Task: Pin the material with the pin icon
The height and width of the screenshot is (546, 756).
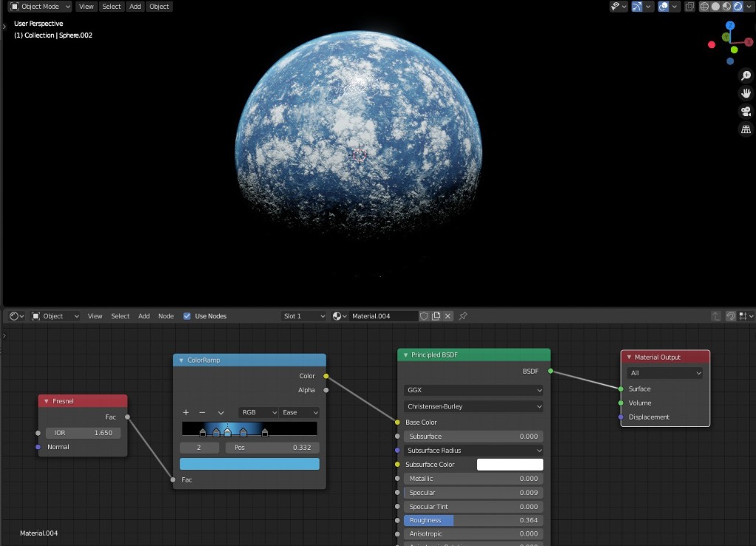Action: click(x=463, y=316)
